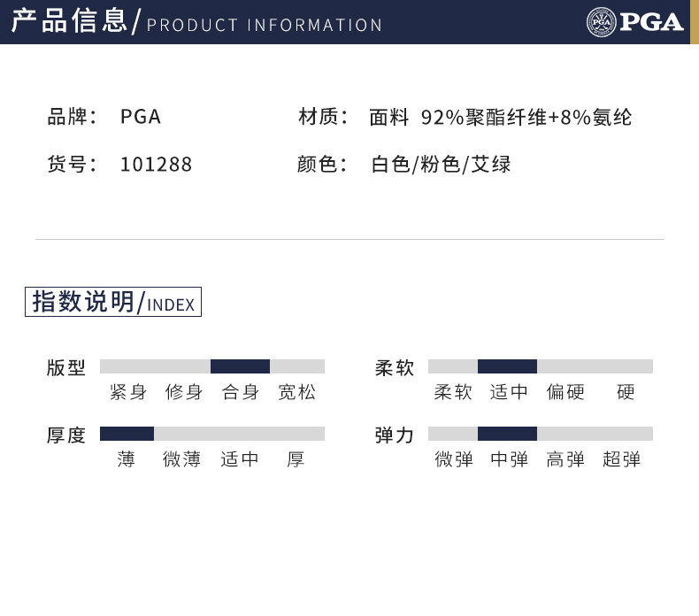Click item number 101288
The image size is (699, 616).
click(156, 165)
